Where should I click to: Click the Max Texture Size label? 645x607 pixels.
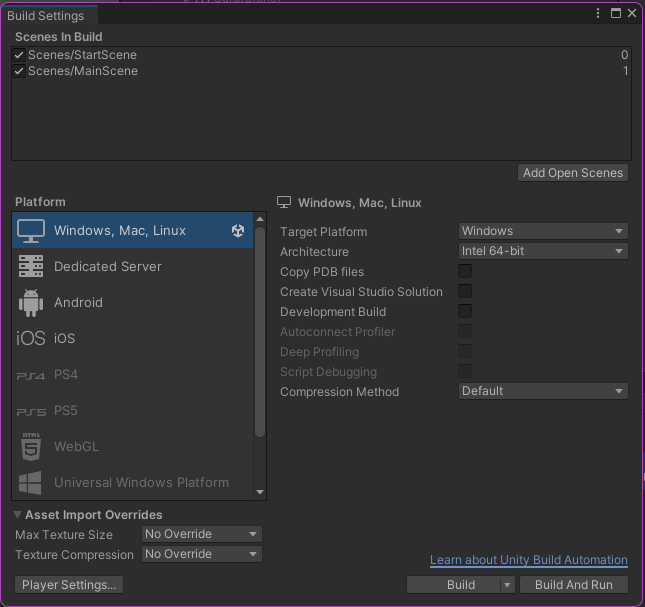click(64, 535)
